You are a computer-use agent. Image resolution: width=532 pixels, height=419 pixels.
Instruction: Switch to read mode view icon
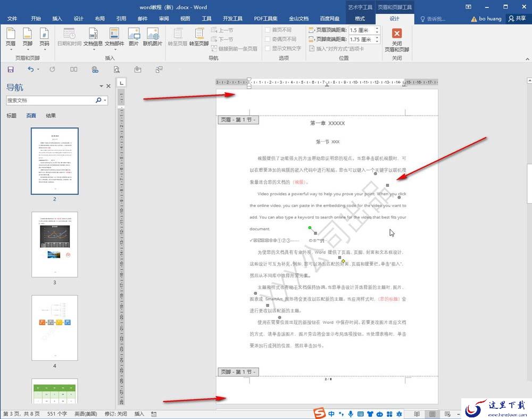(x=417, y=414)
